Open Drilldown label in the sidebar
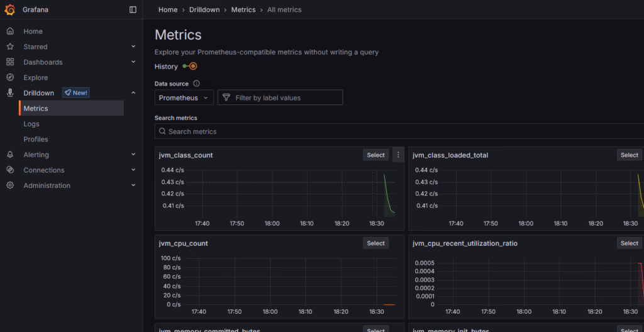 coord(38,93)
